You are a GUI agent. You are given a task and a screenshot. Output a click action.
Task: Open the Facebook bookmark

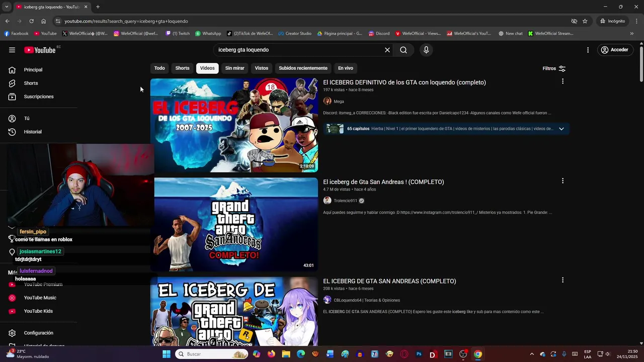[x=16, y=34]
